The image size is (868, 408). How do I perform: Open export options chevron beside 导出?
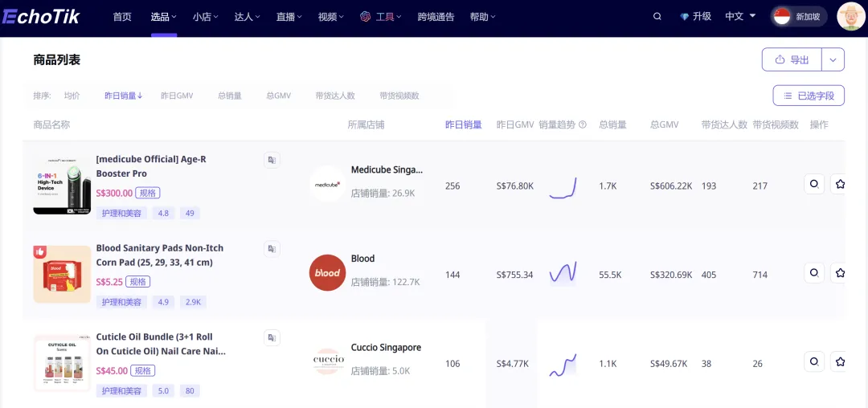[833, 59]
